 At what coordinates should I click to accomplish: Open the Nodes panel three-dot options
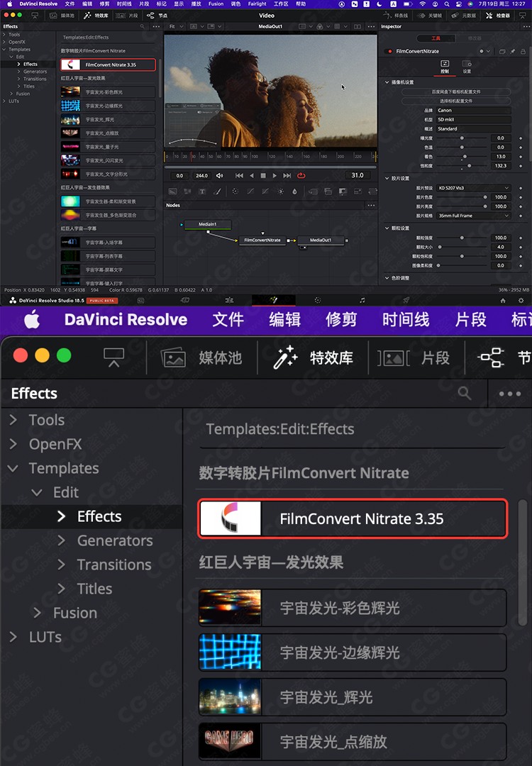coord(371,205)
